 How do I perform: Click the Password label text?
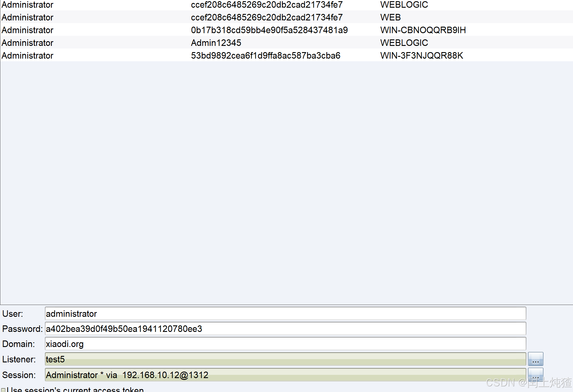click(23, 329)
